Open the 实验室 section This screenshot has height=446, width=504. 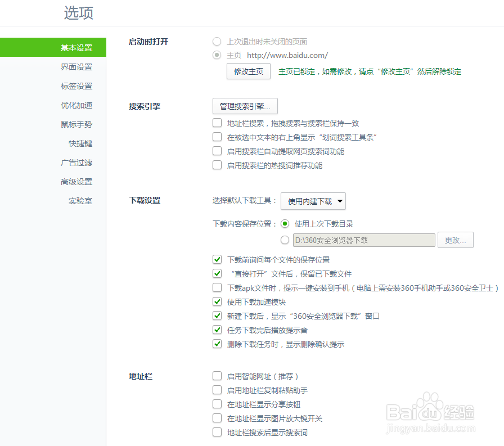pyautogui.click(x=80, y=201)
